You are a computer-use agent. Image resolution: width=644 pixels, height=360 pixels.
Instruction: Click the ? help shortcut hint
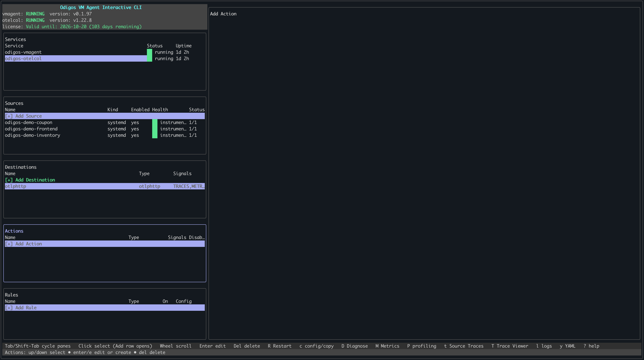[x=591, y=346]
